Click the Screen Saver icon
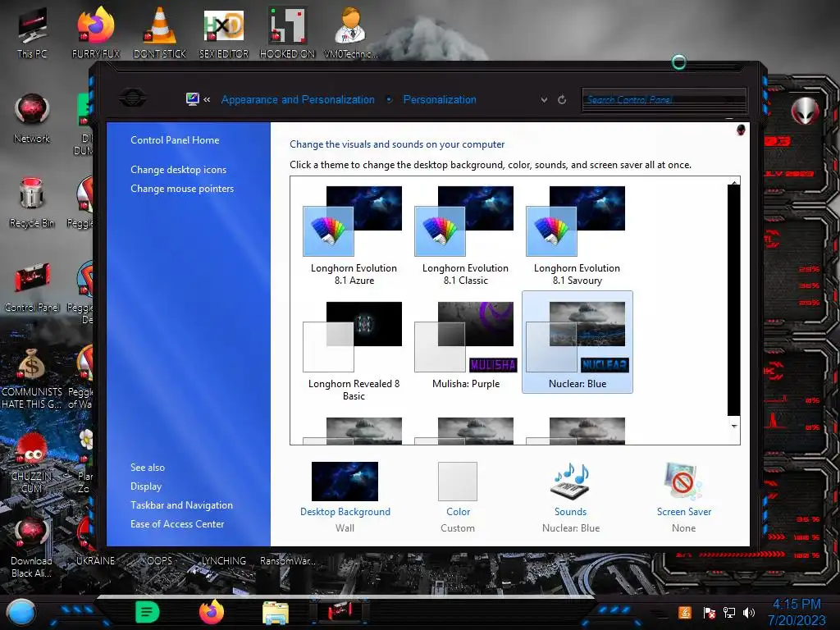Viewport: 840px width, 630px height. [682, 481]
